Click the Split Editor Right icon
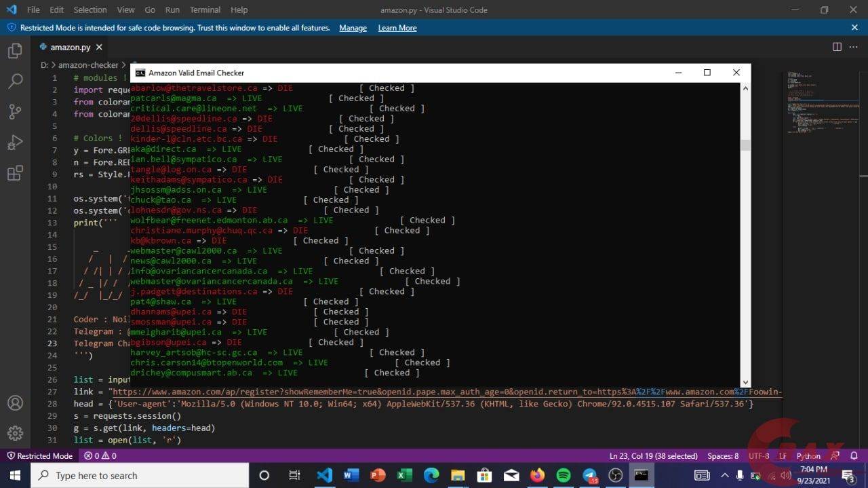Screen dimensions: 868x488 (x=837, y=47)
